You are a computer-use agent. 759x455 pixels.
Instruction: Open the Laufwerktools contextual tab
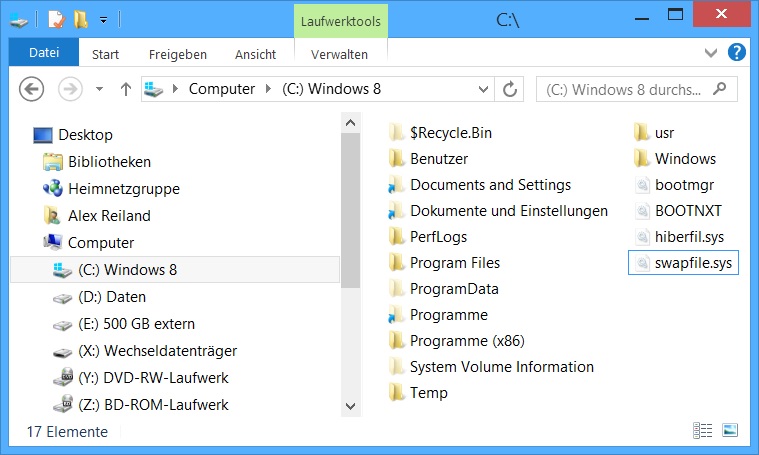pyautogui.click(x=340, y=21)
